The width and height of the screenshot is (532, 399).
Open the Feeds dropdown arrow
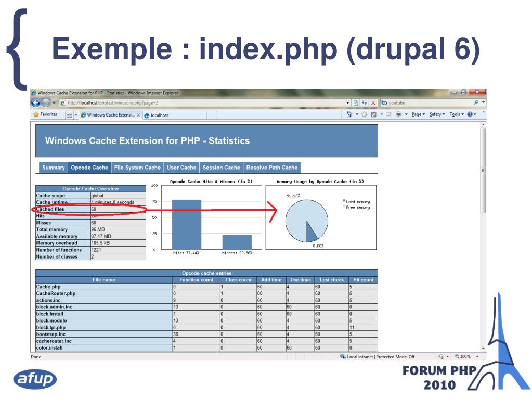(x=382, y=114)
